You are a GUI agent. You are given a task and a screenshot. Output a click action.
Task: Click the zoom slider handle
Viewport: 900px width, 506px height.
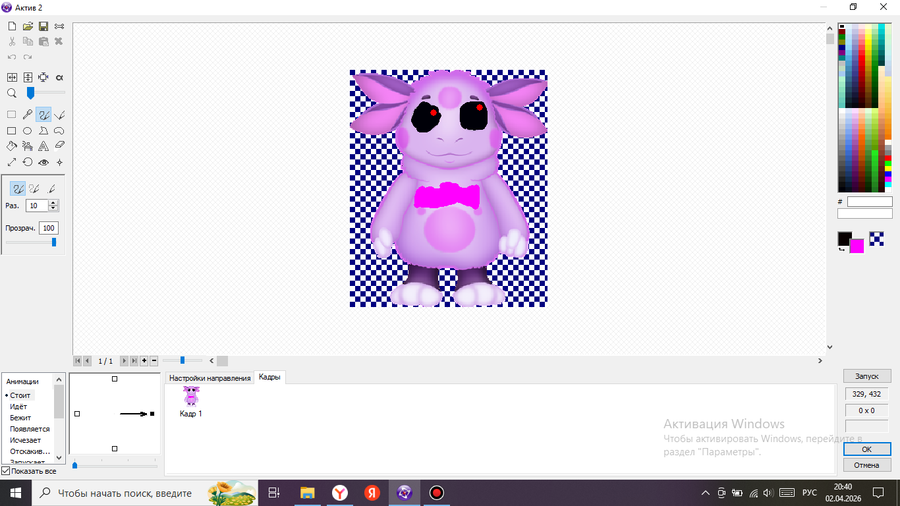click(x=30, y=93)
